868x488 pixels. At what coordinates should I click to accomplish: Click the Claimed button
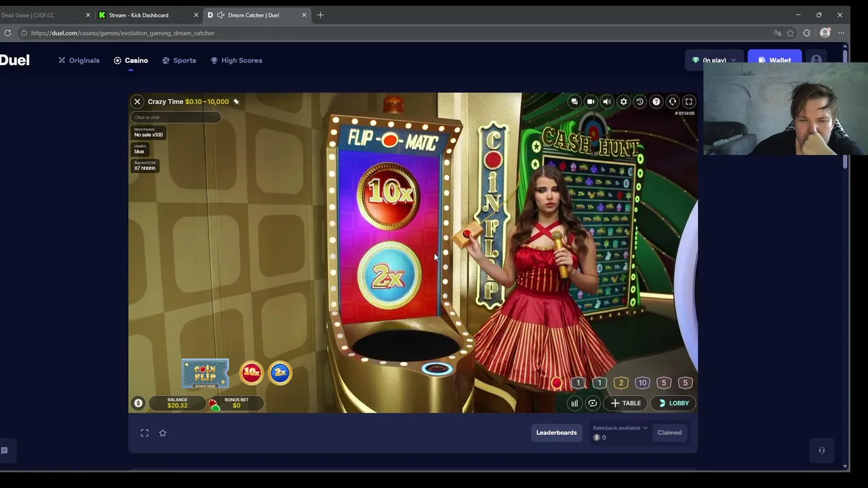[x=669, y=432]
